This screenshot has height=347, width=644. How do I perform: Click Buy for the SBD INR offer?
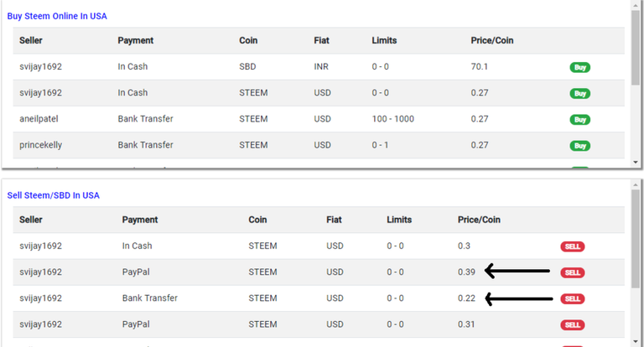tap(579, 67)
